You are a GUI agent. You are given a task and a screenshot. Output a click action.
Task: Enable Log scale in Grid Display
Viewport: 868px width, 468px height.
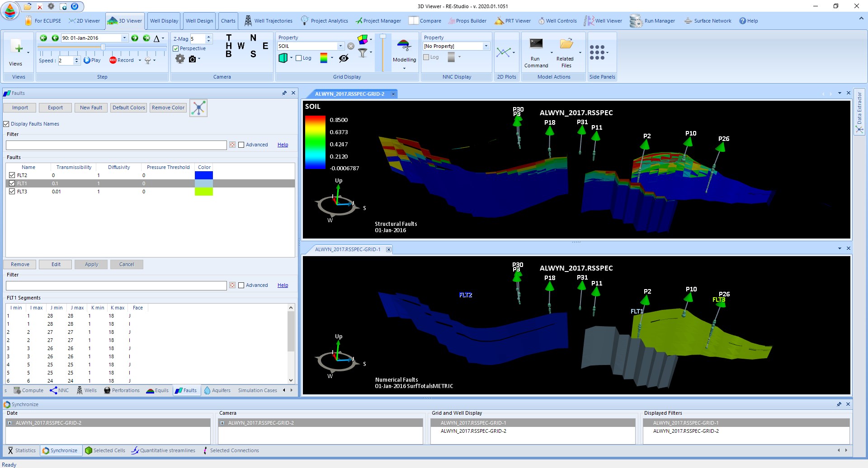[x=298, y=58]
